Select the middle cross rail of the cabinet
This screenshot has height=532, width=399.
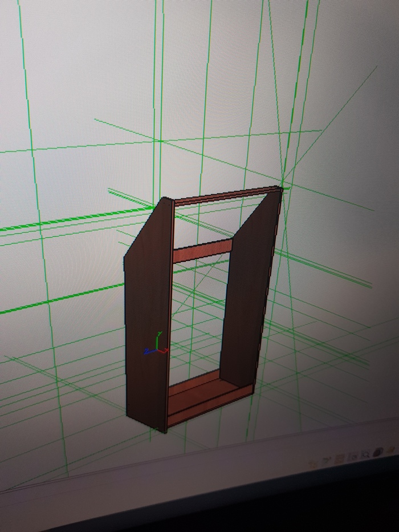coord(202,251)
